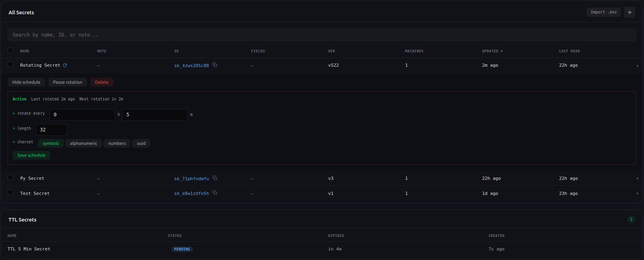Click the '1d ago' updated cell

coord(490,193)
